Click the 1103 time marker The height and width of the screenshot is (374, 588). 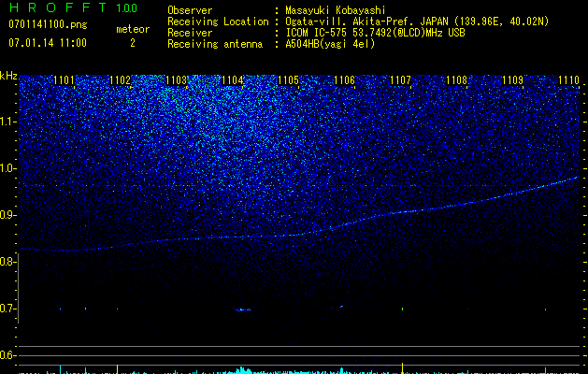(177, 80)
